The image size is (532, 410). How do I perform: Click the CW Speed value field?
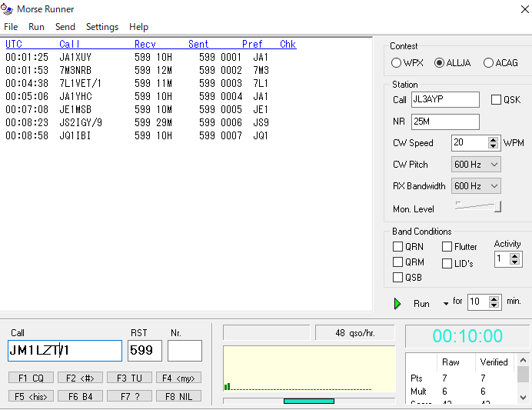[x=470, y=143]
